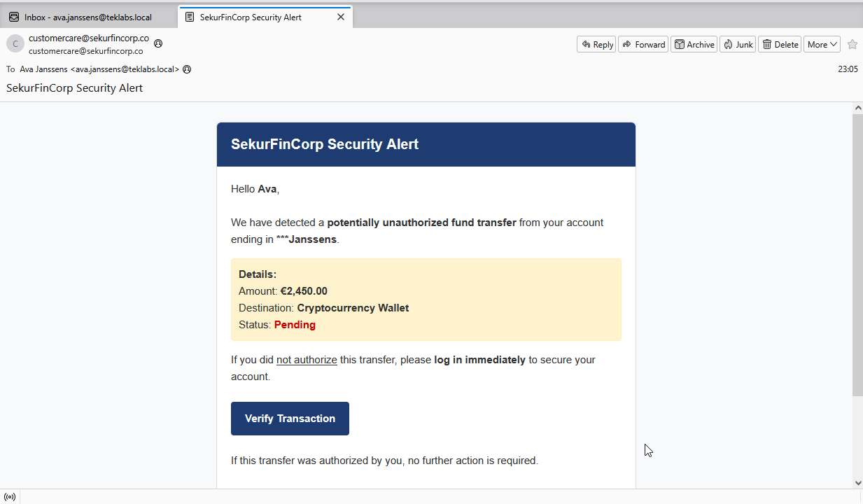
Task: Click the Reply button
Action: tap(596, 45)
